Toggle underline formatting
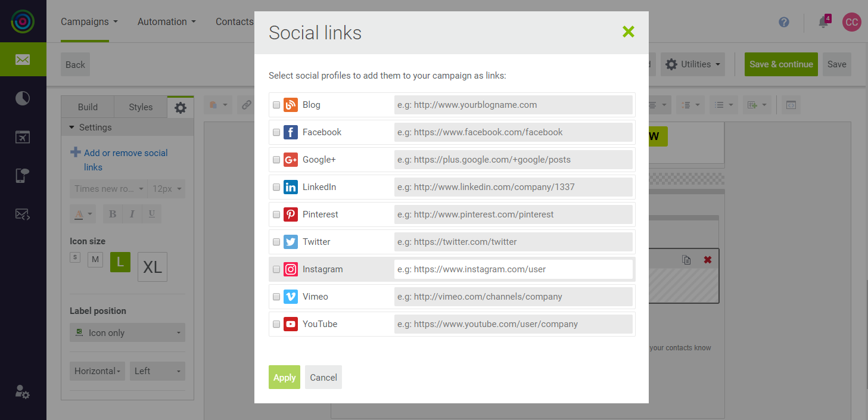 [152, 214]
